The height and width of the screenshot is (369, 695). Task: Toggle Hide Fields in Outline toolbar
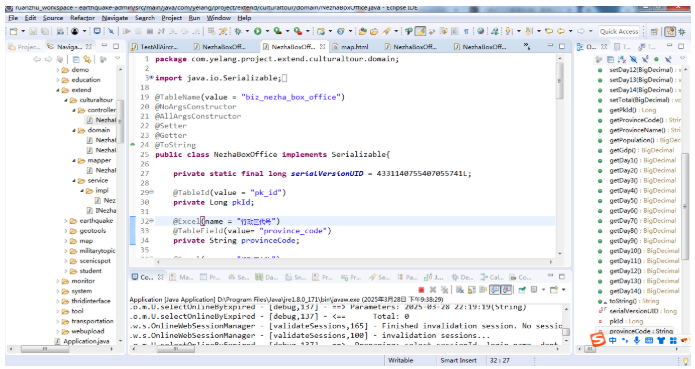tap(633, 59)
